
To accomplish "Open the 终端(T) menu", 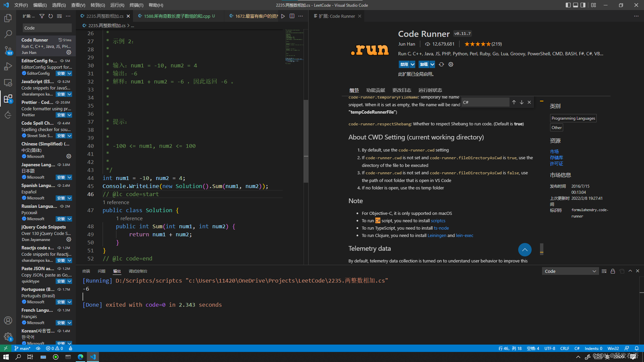I will pyautogui.click(x=137, y=5).
